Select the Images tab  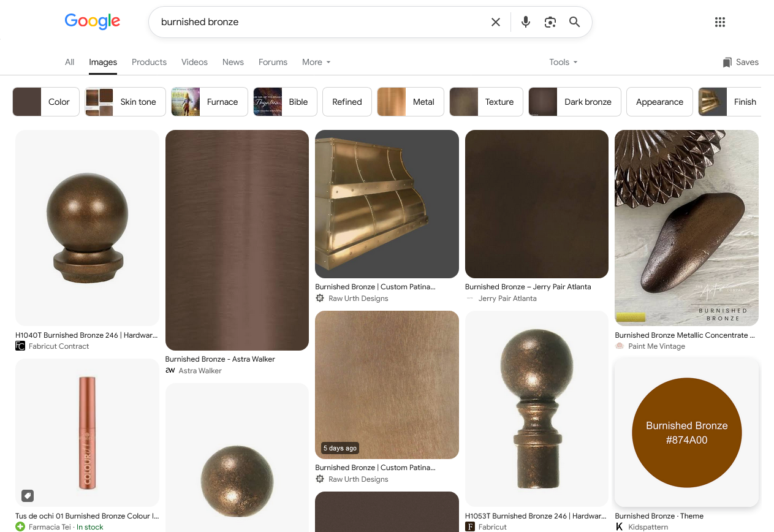(103, 62)
